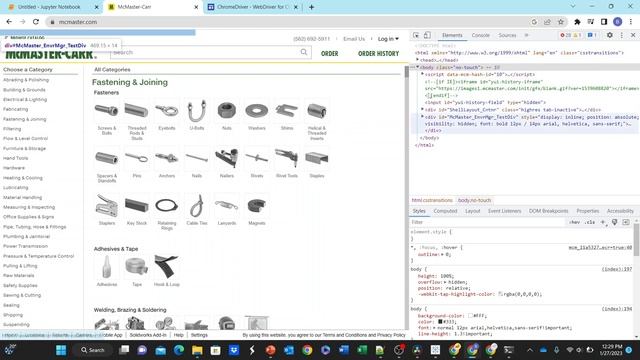The height and width of the screenshot is (360, 640).
Task: Click the Styles filter input field
Action: tap(488, 222)
